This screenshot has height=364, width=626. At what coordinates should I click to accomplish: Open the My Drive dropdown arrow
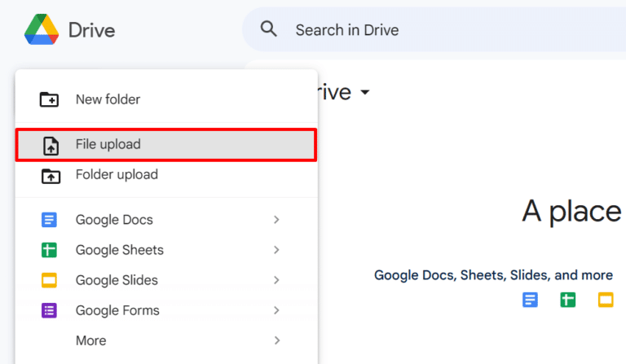coord(365,93)
